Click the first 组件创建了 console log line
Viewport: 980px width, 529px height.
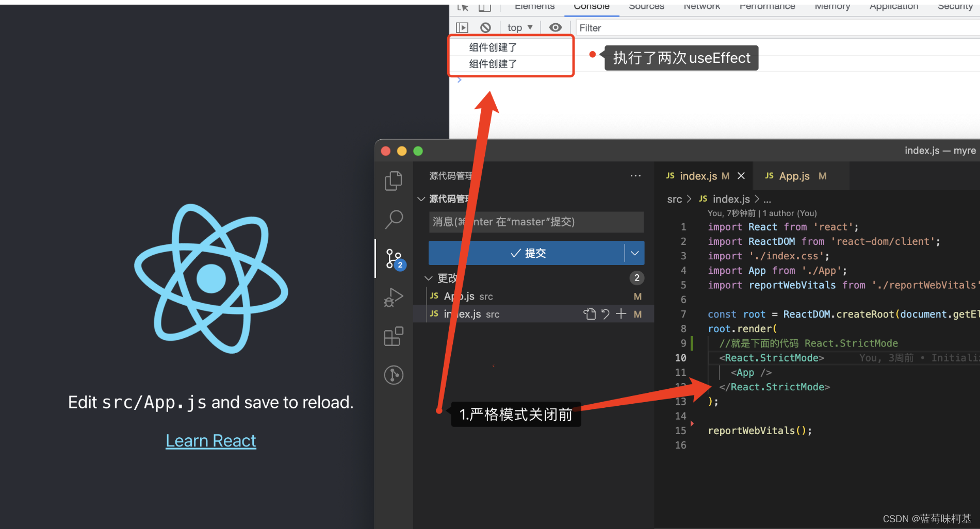[x=493, y=47]
